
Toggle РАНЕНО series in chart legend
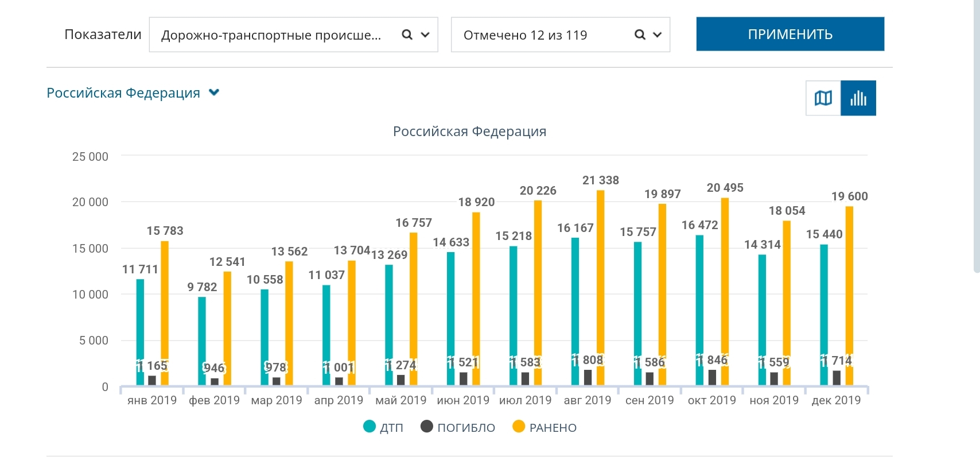[x=553, y=427]
